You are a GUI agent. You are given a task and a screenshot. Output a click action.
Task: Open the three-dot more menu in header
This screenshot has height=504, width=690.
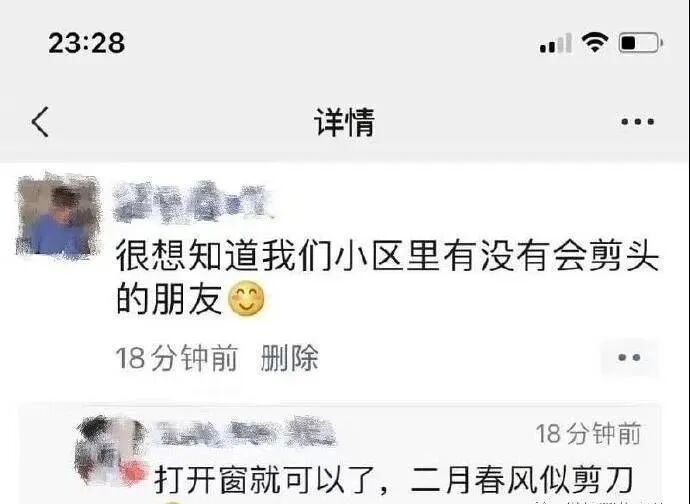coord(638,121)
